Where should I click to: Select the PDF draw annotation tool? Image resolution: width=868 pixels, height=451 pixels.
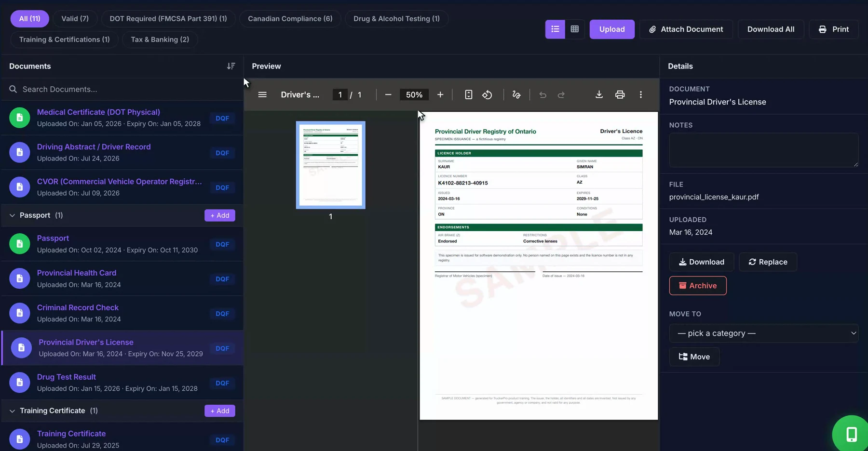click(x=516, y=95)
